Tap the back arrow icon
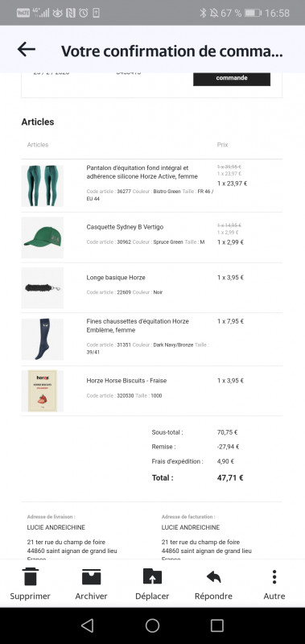 [x=27, y=50]
